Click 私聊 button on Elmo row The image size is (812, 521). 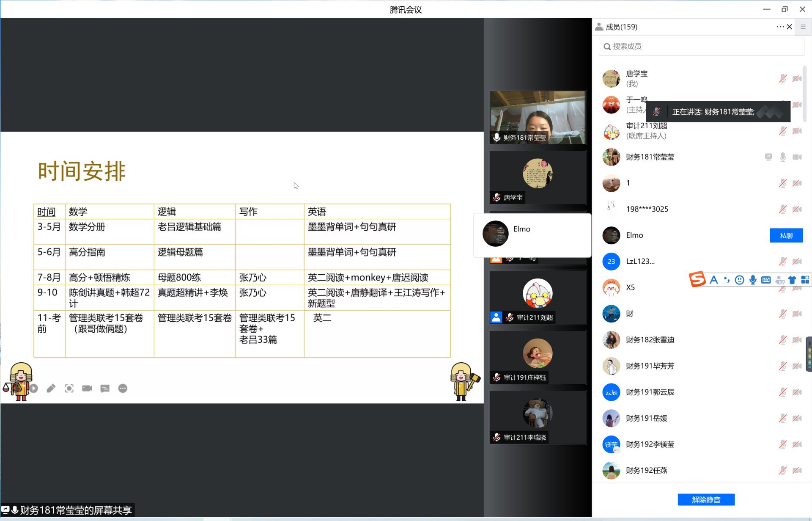[786, 235]
